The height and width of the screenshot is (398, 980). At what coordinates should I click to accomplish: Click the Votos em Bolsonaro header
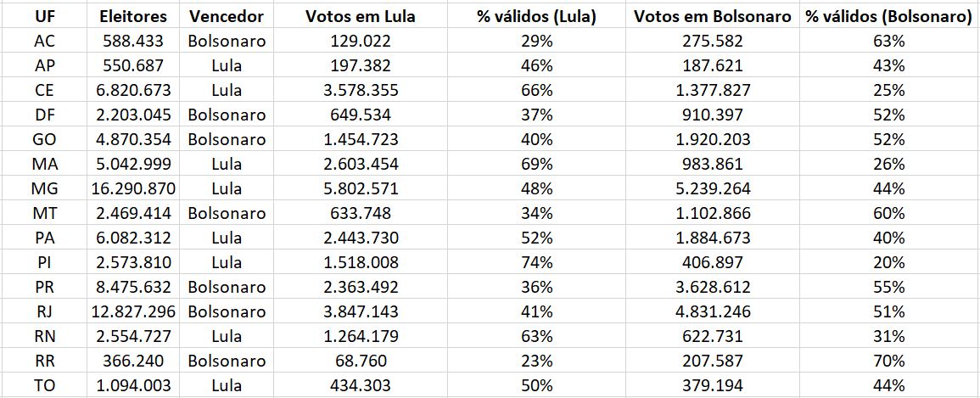(712, 16)
